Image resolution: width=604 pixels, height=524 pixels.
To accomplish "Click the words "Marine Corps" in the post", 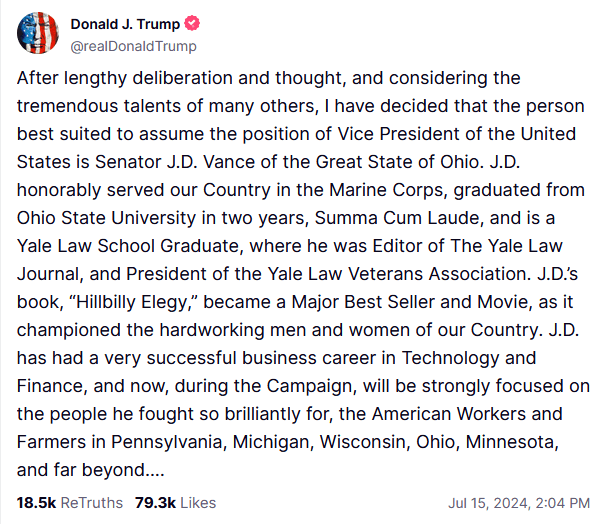I will click(x=362, y=190).
